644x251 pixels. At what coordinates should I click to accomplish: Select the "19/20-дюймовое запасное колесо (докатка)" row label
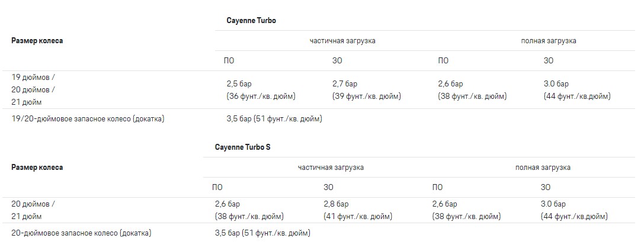click(x=88, y=119)
